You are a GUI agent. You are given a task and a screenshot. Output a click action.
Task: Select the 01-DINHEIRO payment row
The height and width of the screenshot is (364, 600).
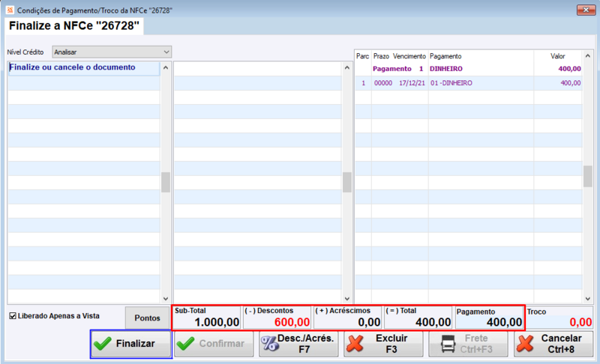[468, 83]
